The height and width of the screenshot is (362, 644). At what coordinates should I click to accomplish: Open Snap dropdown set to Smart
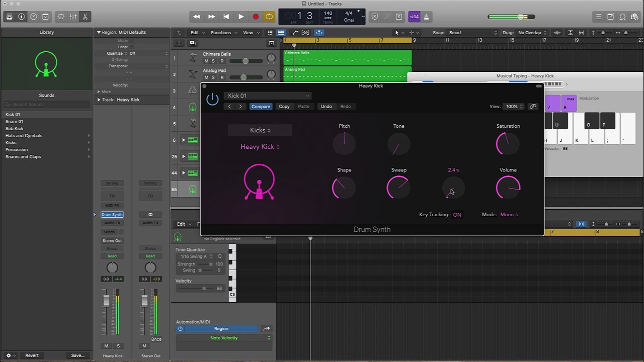tap(473, 33)
